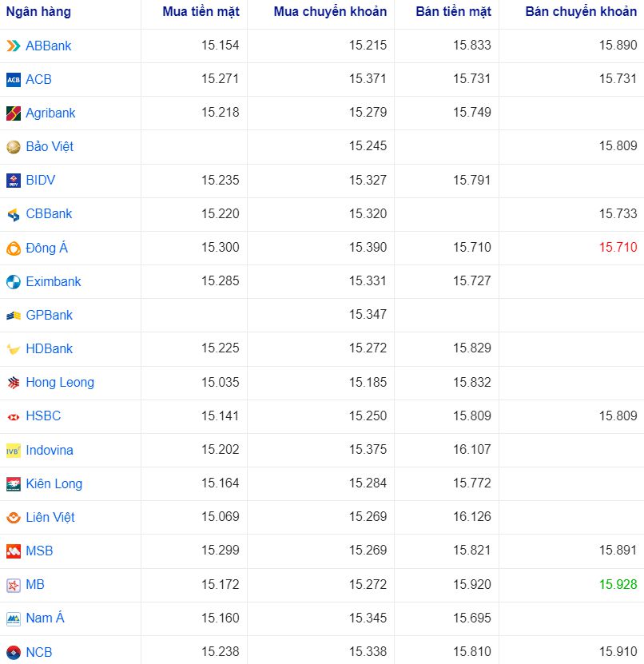Click red 15.710 rate for Đông Á

coord(618,248)
